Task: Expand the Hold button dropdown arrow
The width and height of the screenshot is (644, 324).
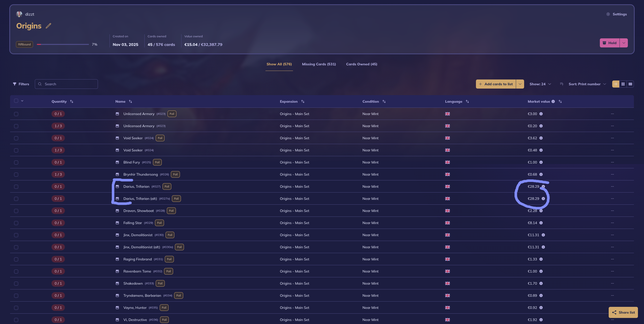Action: point(624,43)
